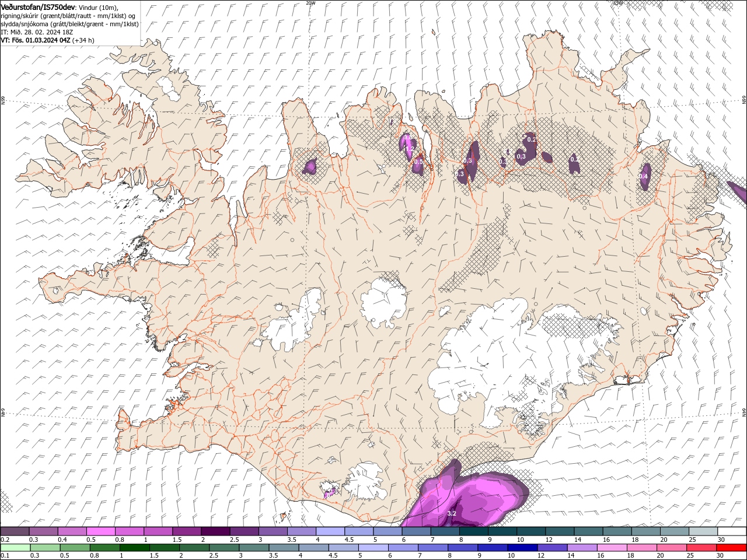Click the 1.2 precipitation value in the north
The image size is (747, 560).
click(409, 148)
